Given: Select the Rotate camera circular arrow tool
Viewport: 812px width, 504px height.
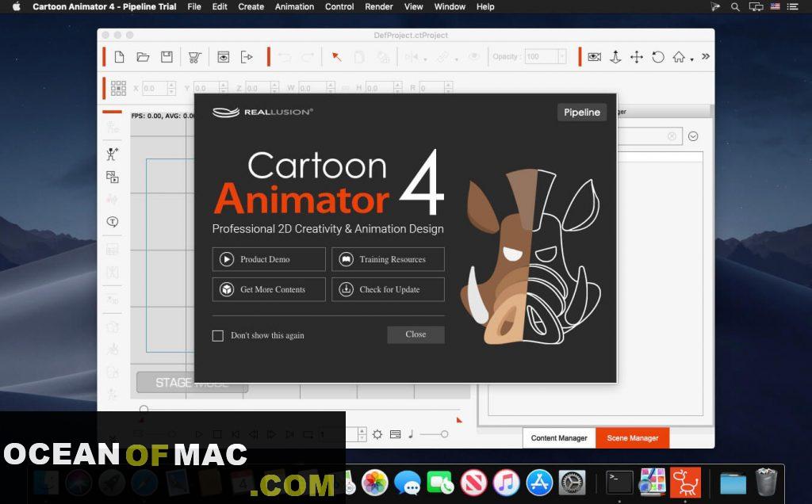Looking at the screenshot, I should click(657, 57).
